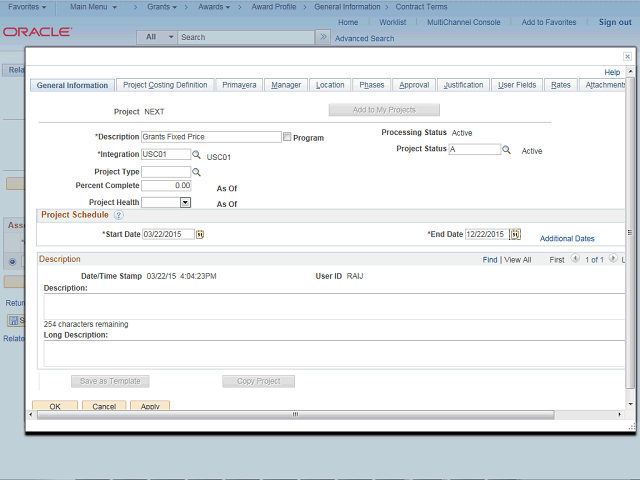Close the project popup window

(x=627, y=56)
